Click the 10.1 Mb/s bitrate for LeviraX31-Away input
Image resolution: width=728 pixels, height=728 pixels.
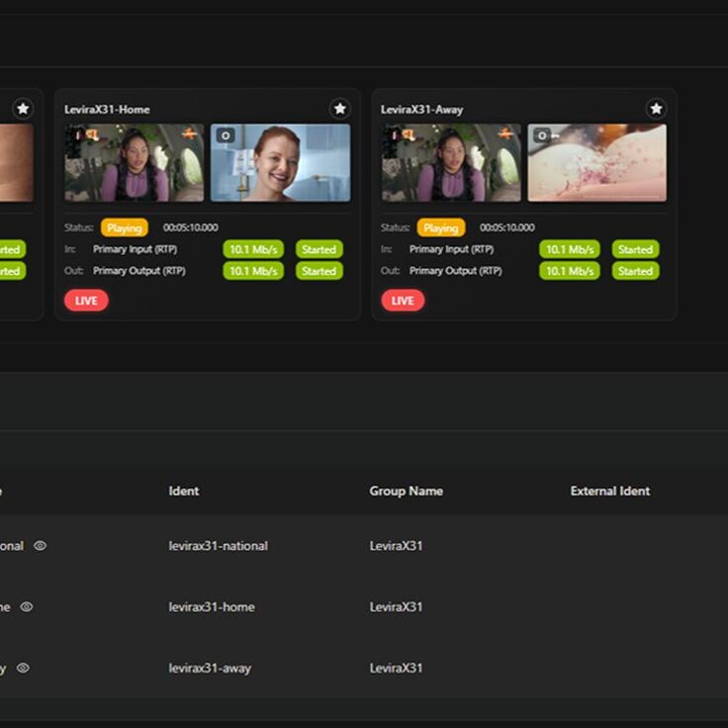[x=570, y=249]
